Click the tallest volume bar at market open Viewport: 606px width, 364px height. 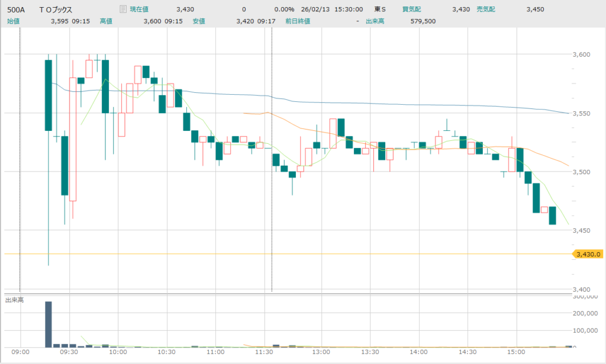(x=49, y=324)
